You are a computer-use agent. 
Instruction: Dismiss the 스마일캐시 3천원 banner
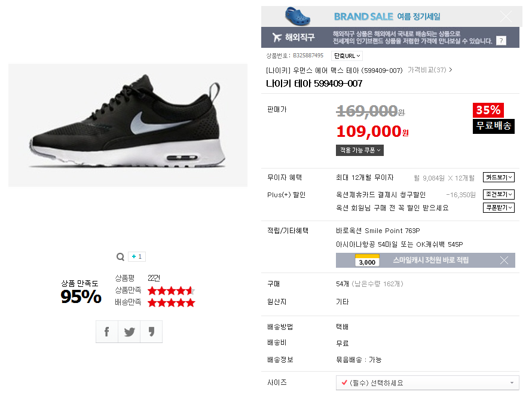[504, 260]
